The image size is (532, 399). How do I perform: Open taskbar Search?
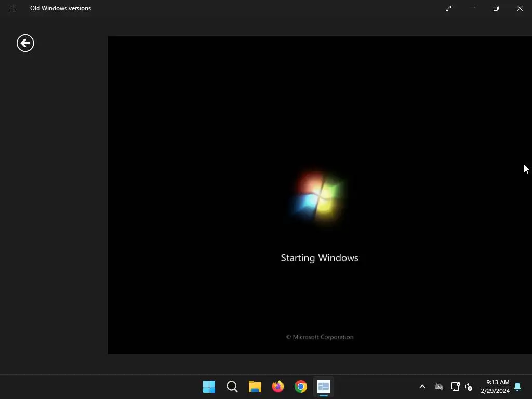tap(232, 387)
